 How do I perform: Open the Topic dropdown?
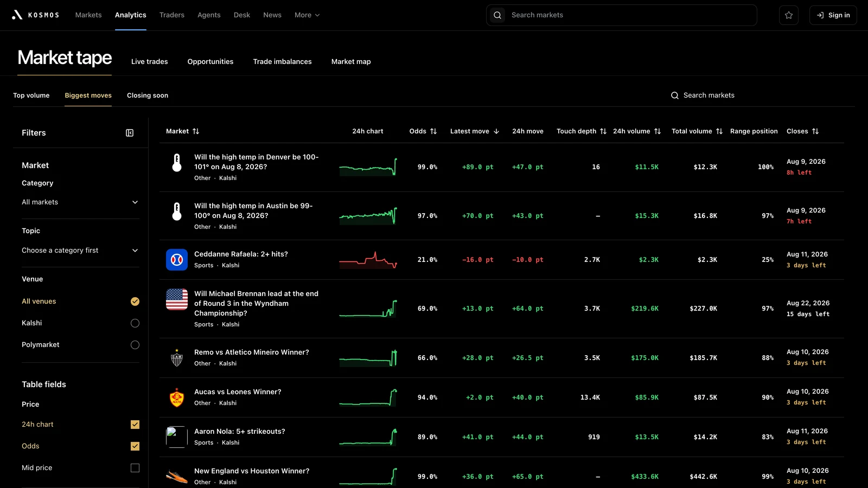pyautogui.click(x=80, y=251)
